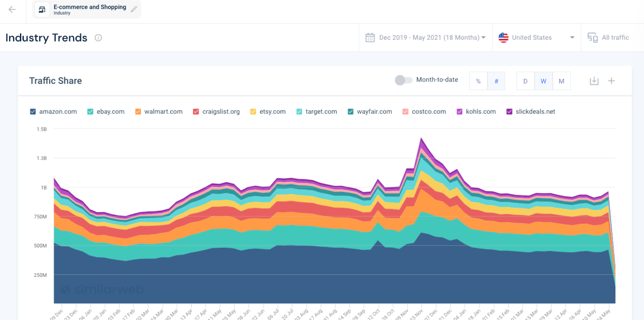This screenshot has width=644, height=320.
Task: Click the 500M y-axis label
Action: 40,246
